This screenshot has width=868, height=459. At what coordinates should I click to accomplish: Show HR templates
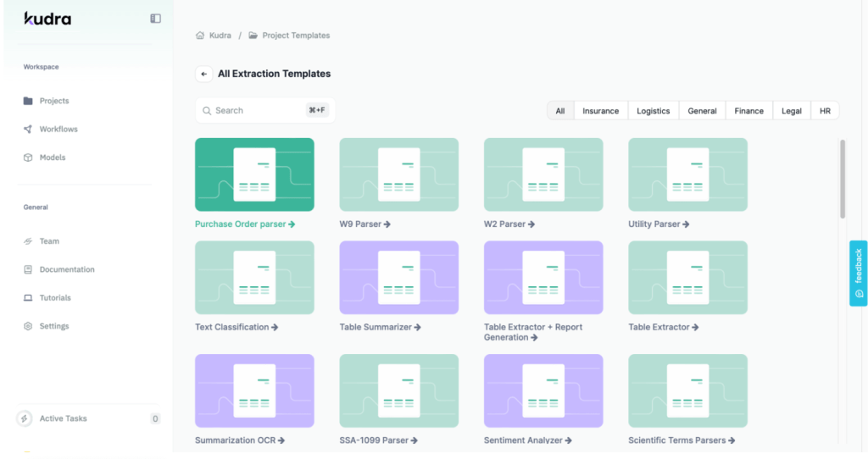click(x=825, y=111)
